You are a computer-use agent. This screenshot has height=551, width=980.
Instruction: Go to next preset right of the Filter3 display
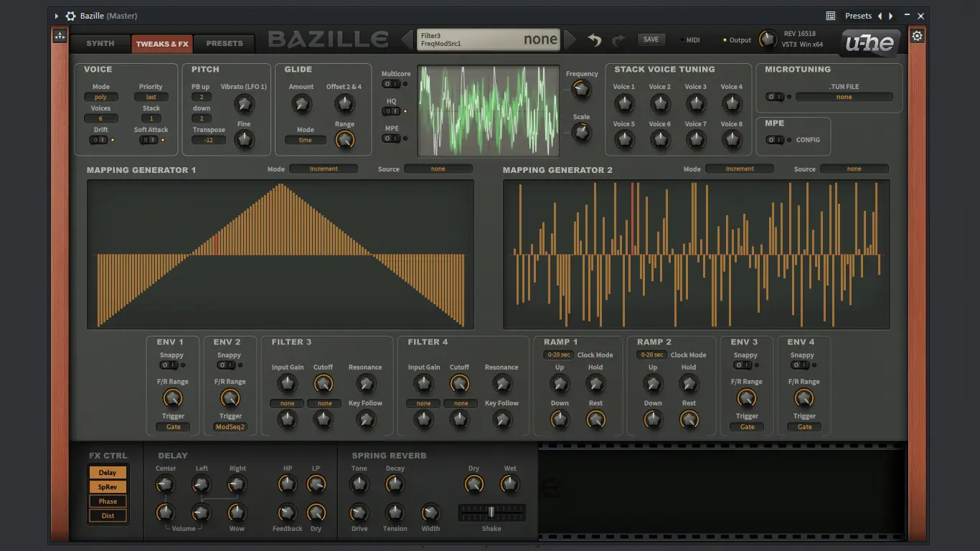tap(570, 39)
